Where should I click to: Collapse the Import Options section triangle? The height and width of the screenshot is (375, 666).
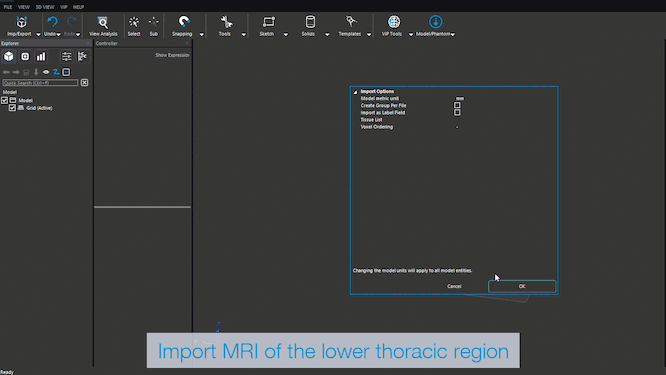[355, 92]
